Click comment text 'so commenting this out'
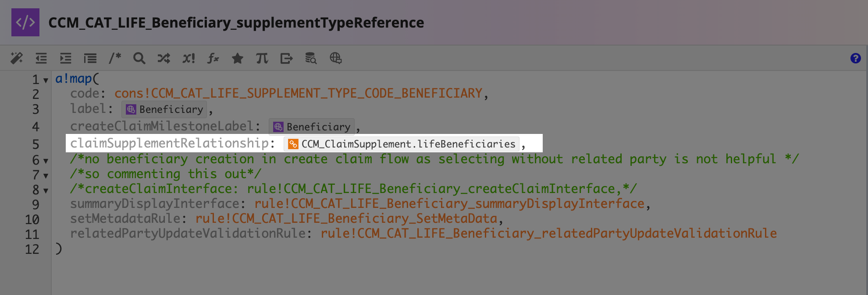Image resolution: width=868 pixels, height=295 pixels. coord(166,174)
